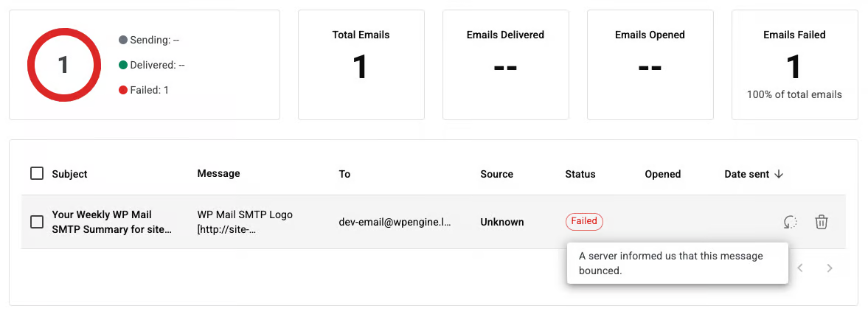This screenshot has width=868, height=314.
Task: Open the Your Weekly WP Mail SMTP Summary email
Action: [x=112, y=222]
